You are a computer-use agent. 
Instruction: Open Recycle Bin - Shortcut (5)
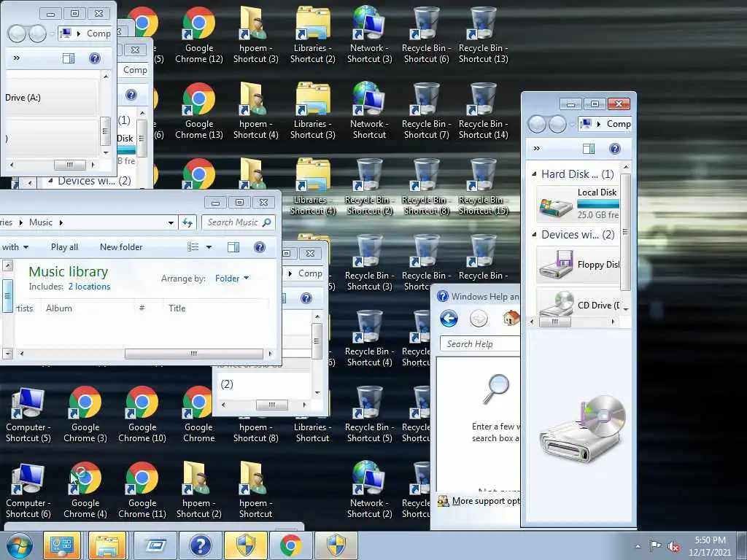pos(369,413)
